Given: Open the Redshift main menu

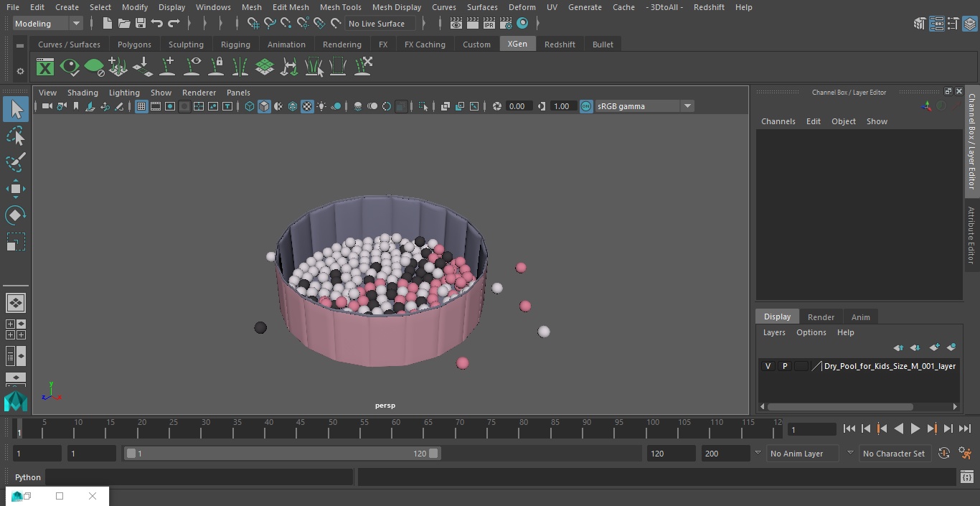Looking at the screenshot, I should coord(709,7).
